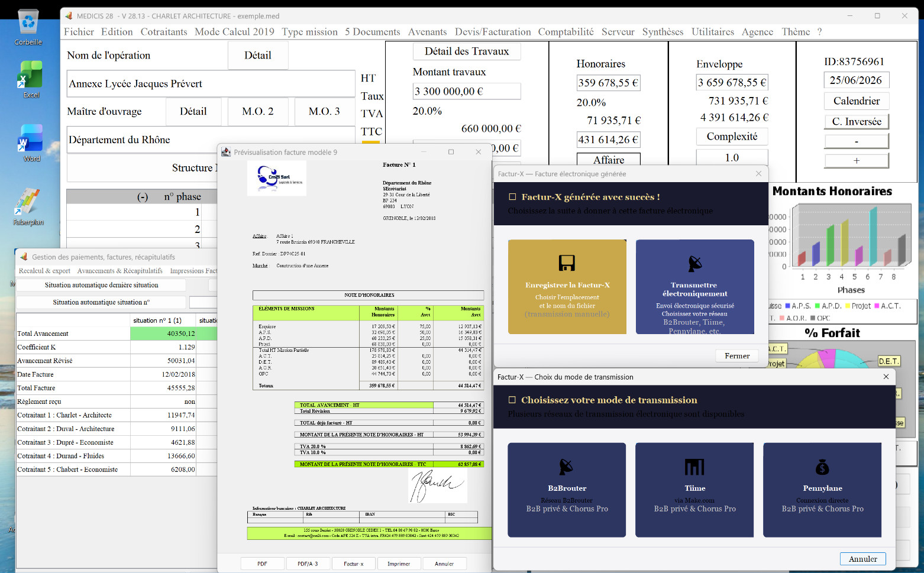Open the Cotraitants menu
This screenshot has width=924, height=573.
(x=164, y=32)
